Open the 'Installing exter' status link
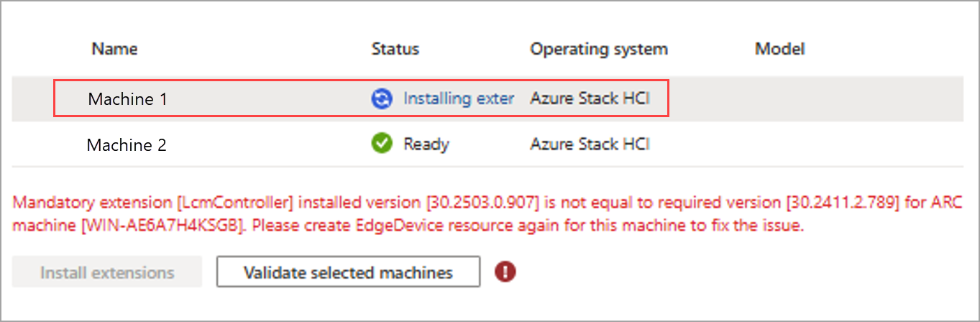 click(459, 99)
